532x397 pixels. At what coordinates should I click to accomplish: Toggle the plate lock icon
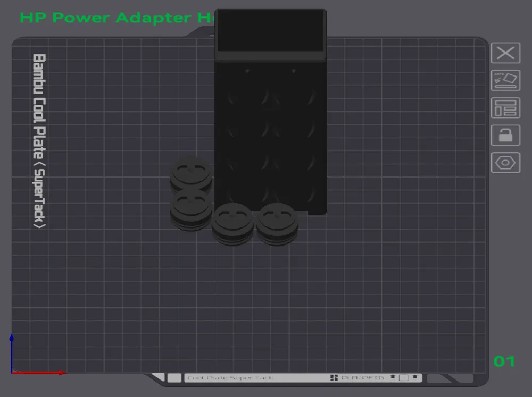[x=505, y=136]
